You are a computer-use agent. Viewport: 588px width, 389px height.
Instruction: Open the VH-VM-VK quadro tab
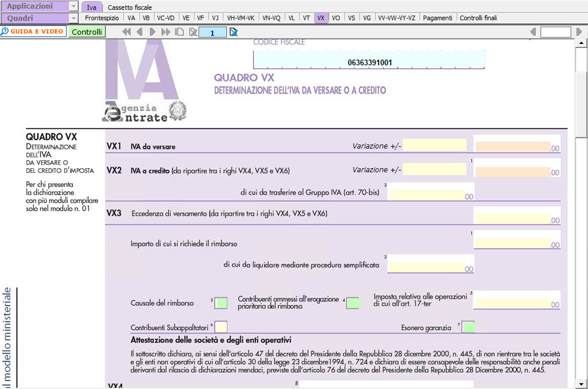(241, 18)
